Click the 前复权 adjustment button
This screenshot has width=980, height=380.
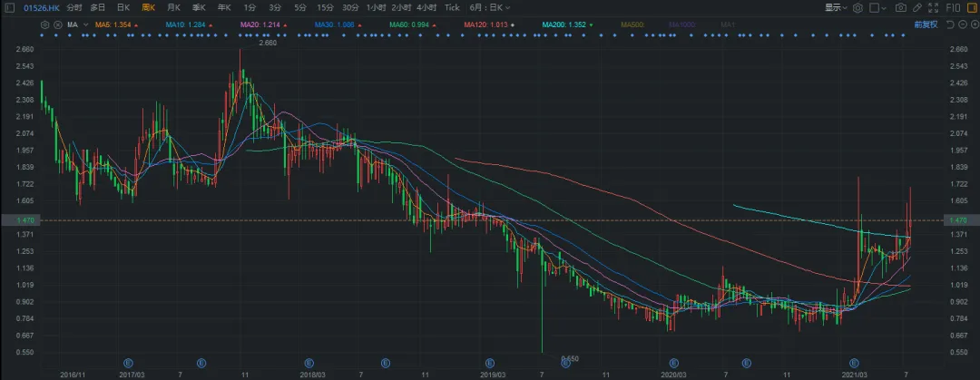point(926,25)
